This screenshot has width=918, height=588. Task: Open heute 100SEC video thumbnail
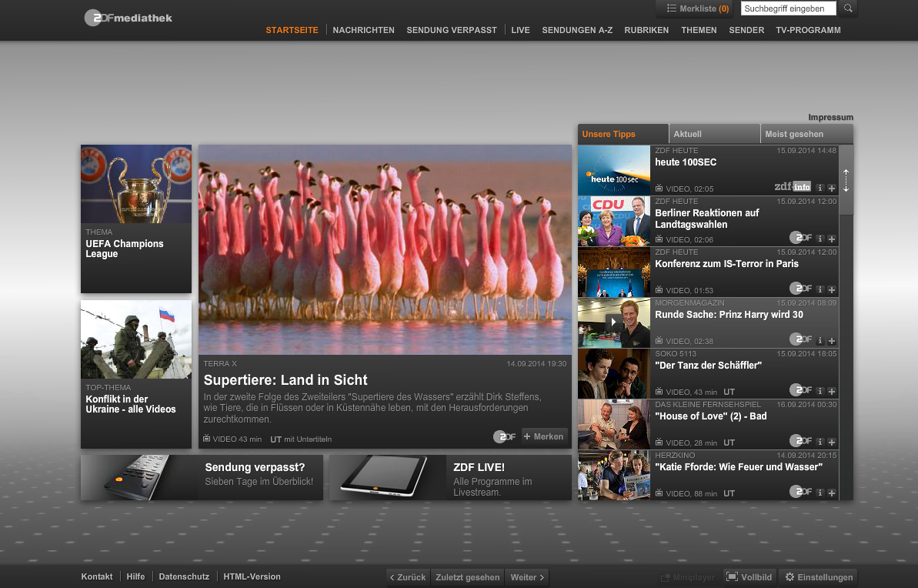point(613,170)
